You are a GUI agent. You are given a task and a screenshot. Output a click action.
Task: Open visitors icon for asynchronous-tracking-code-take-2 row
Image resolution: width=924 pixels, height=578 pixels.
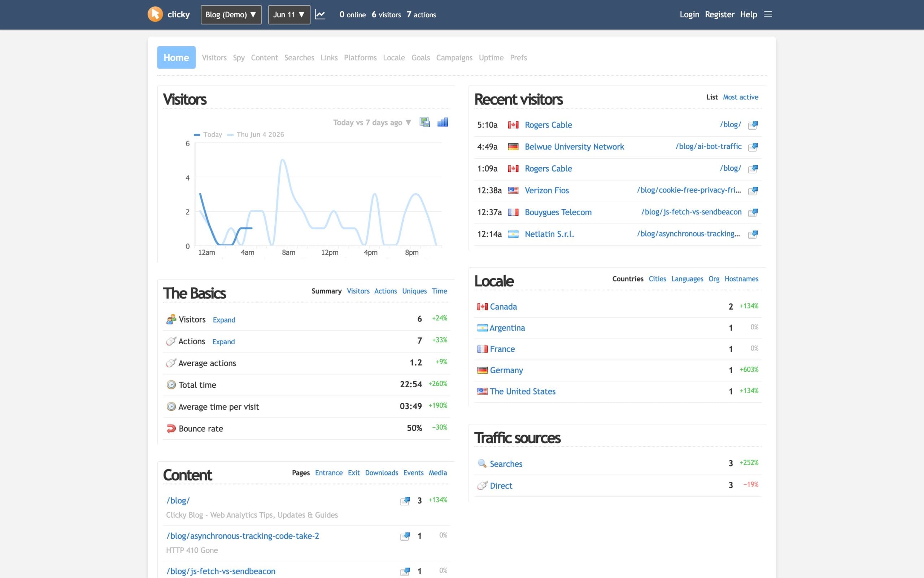tap(405, 536)
